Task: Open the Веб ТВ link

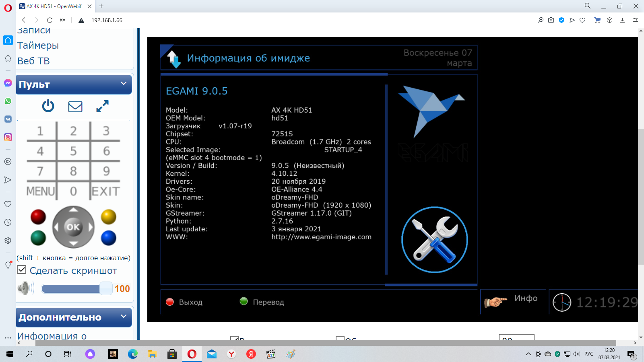Action: 33,61
